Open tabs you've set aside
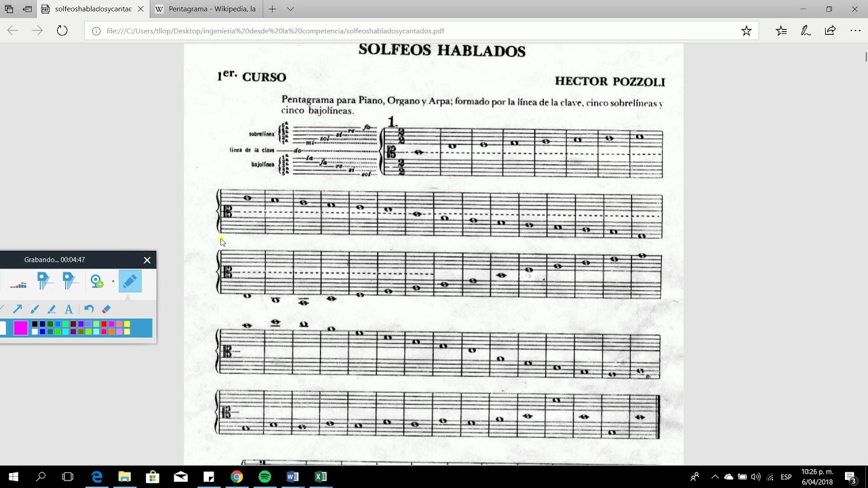This screenshot has height=488, width=868. 9,9
